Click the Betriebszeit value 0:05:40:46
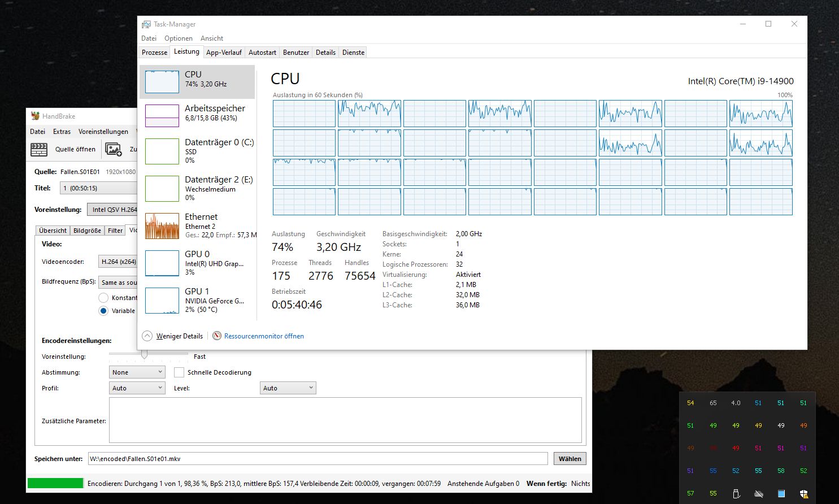 (x=297, y=305)
